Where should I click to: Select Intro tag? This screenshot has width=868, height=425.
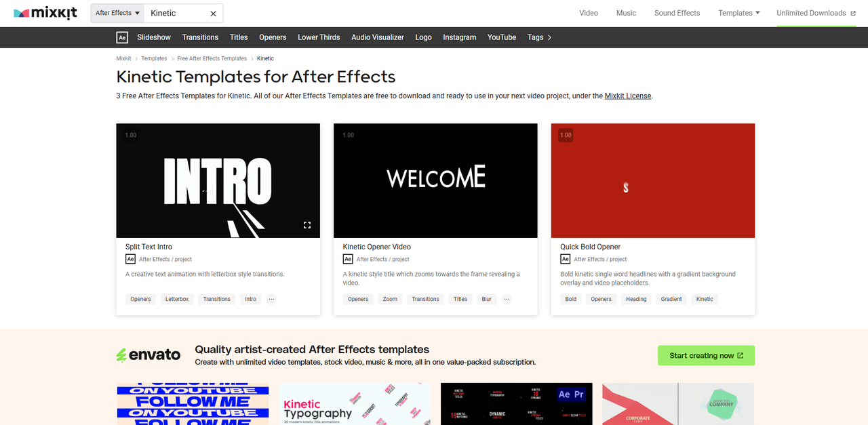click(251, 299)
